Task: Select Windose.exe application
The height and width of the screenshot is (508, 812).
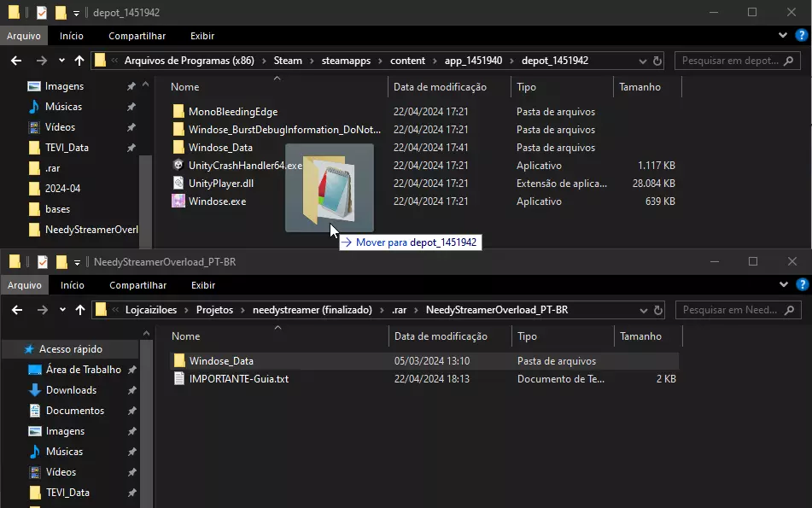Action: tap(217, 201)
